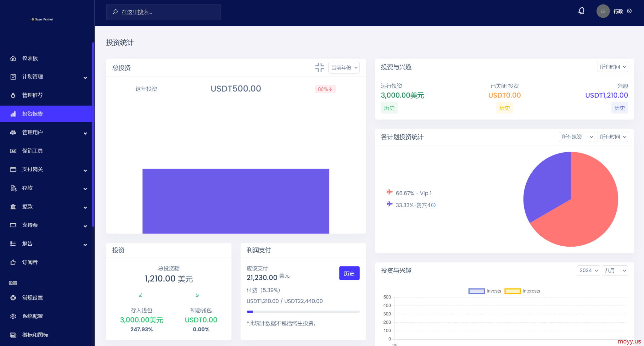This screenshot has width=644, height=346.
Task: Click the blue 历史 button in 利润支付
Action: [x=349, y=273]
